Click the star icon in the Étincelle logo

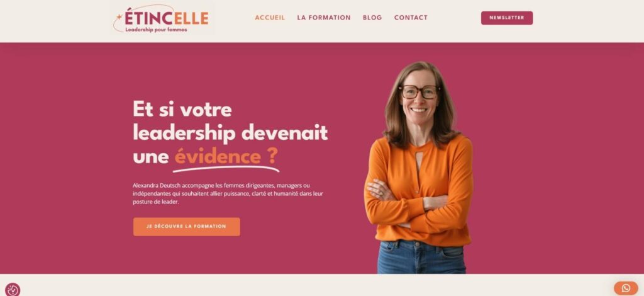tap(119, 17)
